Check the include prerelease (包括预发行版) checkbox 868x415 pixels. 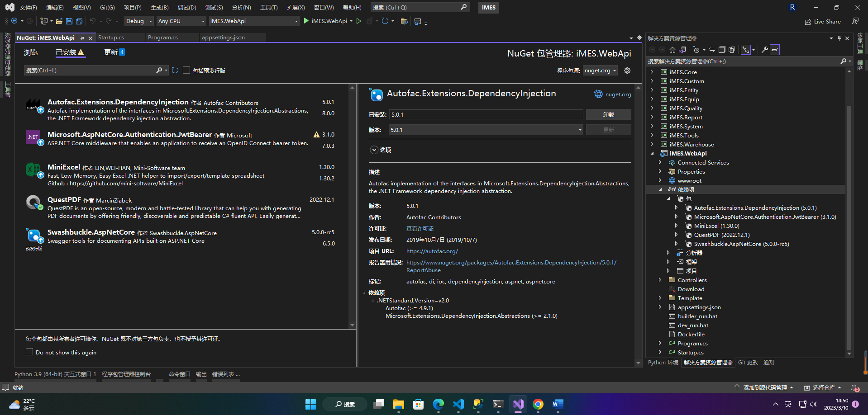coord(186,71)
